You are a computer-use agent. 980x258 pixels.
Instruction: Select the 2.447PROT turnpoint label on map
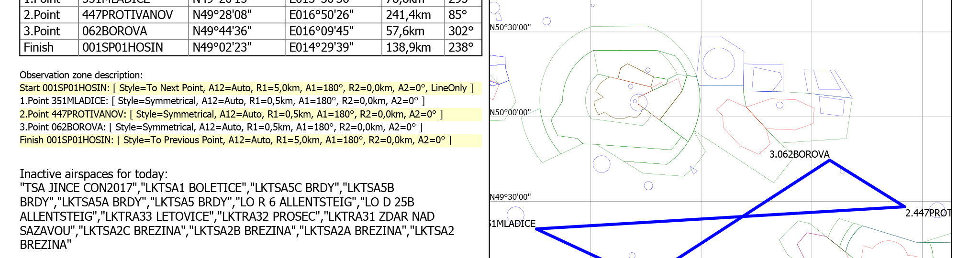(928, 213)
